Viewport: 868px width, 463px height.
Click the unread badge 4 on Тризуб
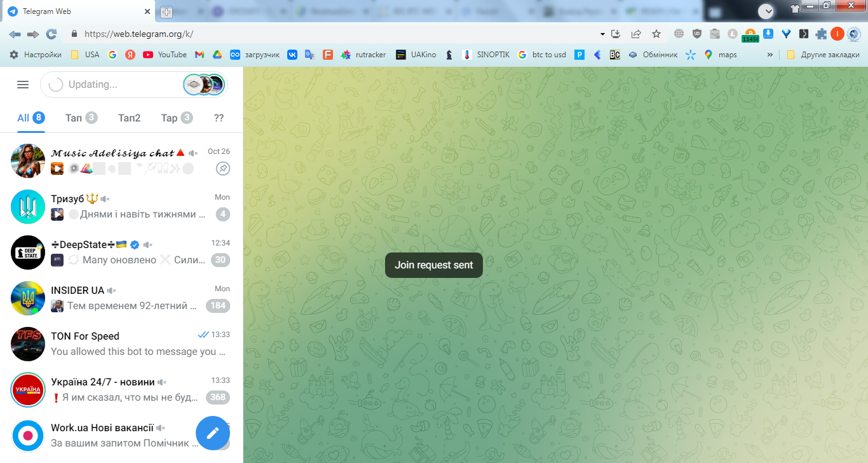pos(222,214)
